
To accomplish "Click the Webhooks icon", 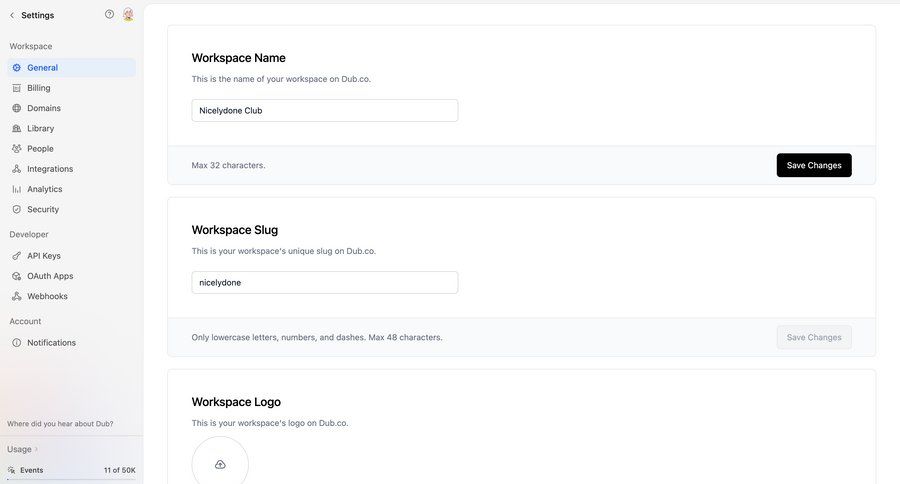I will [17, 296].
